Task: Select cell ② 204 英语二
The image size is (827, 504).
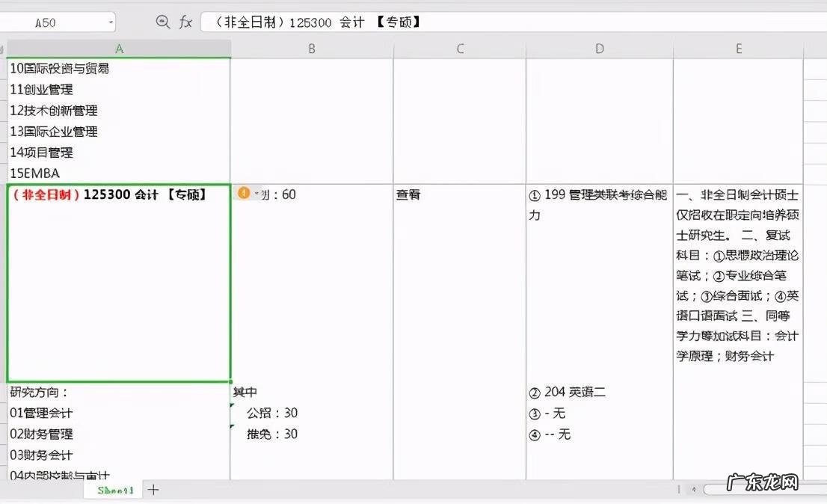Action: 600,393
